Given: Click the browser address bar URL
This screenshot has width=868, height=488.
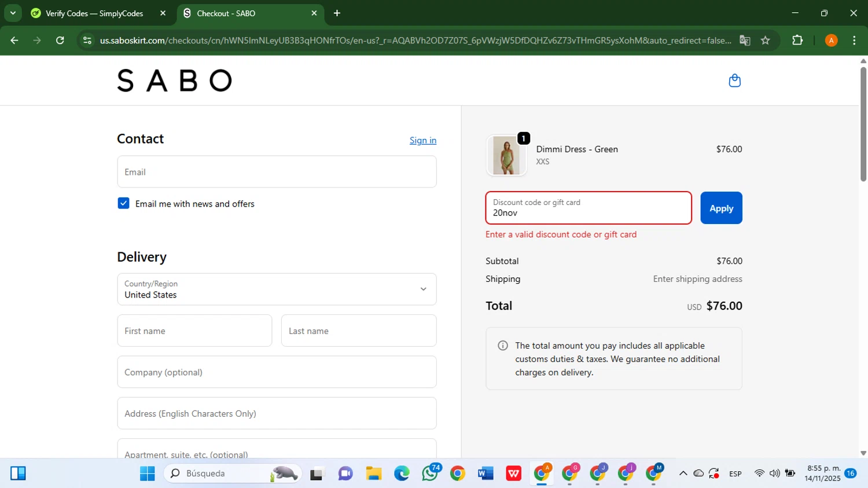Looking at the screenshot, I should [415, 41].
